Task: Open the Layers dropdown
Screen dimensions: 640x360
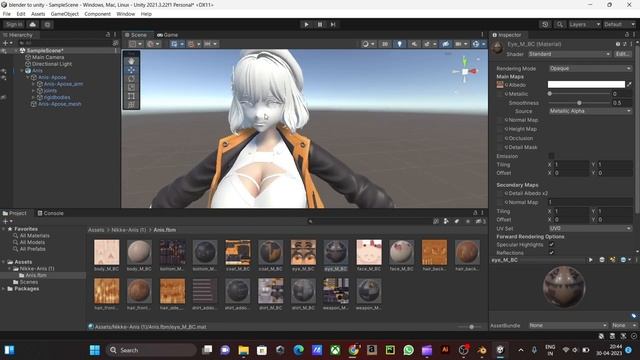Action: click(x=584, y=24)
